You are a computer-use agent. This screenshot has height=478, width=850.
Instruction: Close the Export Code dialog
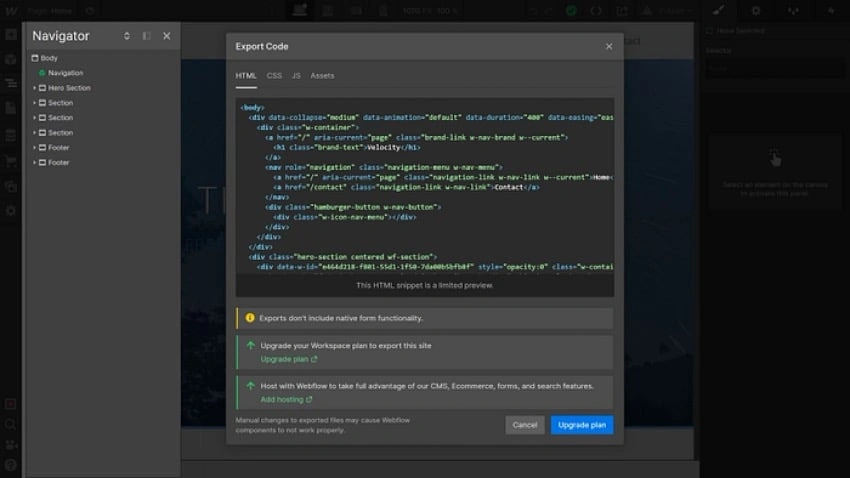pos(609,46)
